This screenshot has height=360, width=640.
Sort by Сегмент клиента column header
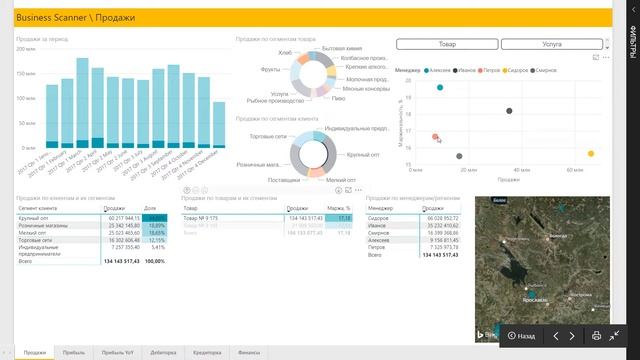click(x=38, y=208)
